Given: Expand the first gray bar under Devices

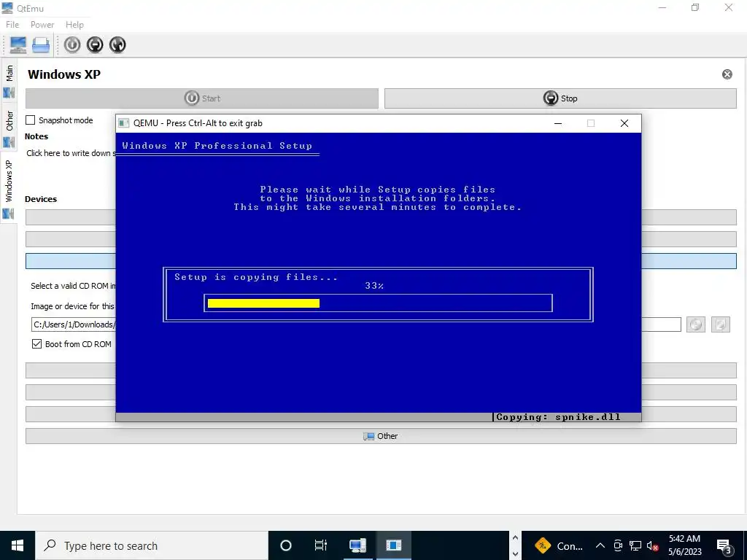Looking at the screenshot, I should coord(71,217).
